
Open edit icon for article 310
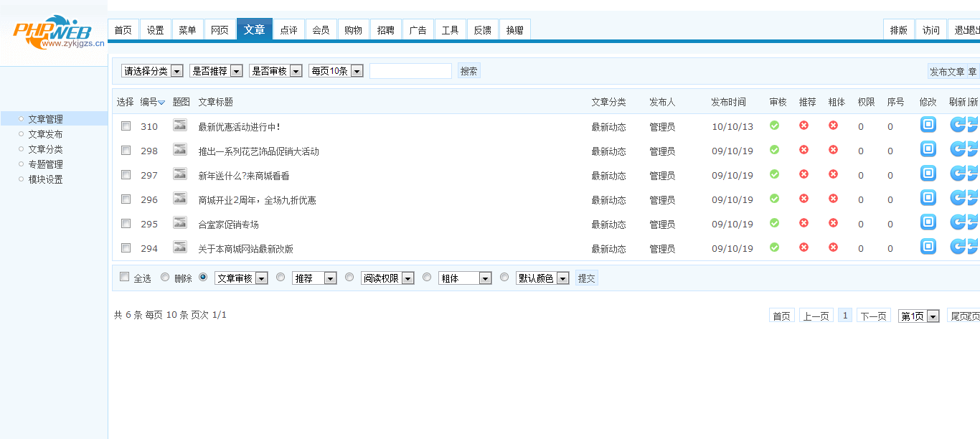tap(928, 125)
